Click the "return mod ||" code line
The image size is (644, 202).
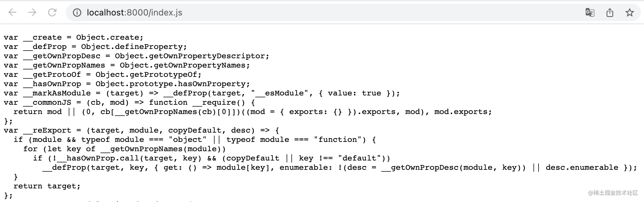(x=253, y=112)
